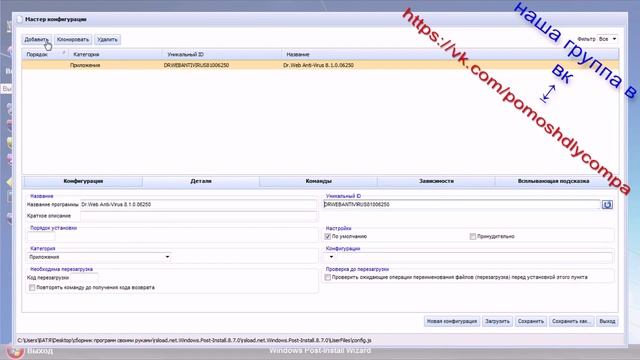Image resolution: width=640 pixels, height=360 pixels.
Task: Sort by the Уникальный ID column header
Action: (x=222, y=54)
